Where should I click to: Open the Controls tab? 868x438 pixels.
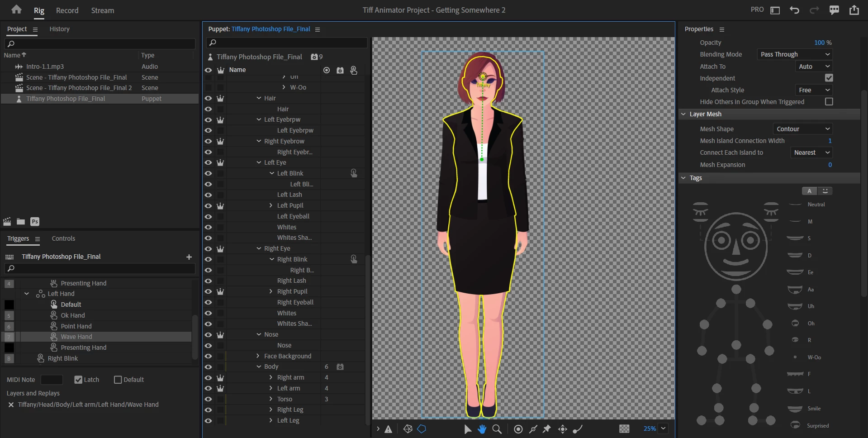pyautogui.click(x=63, y=238)
